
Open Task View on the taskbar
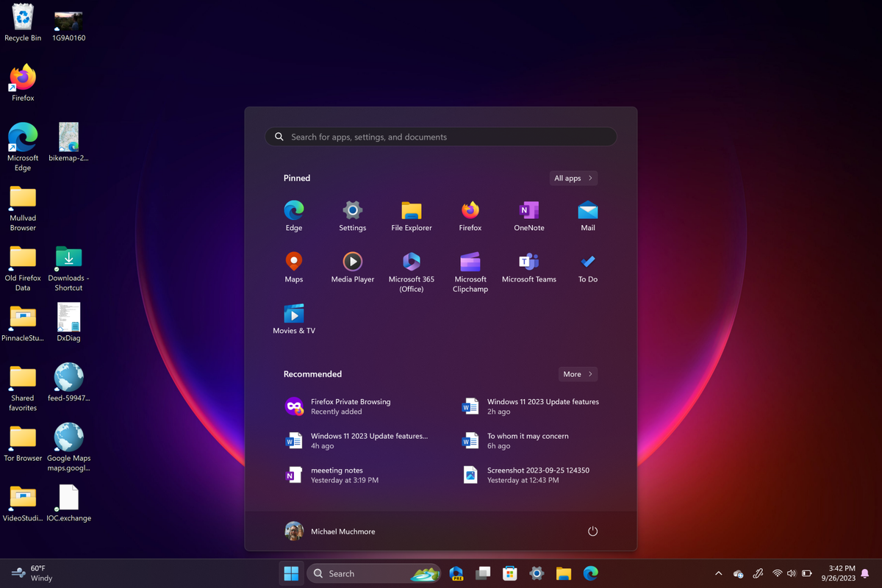(483, 573)
